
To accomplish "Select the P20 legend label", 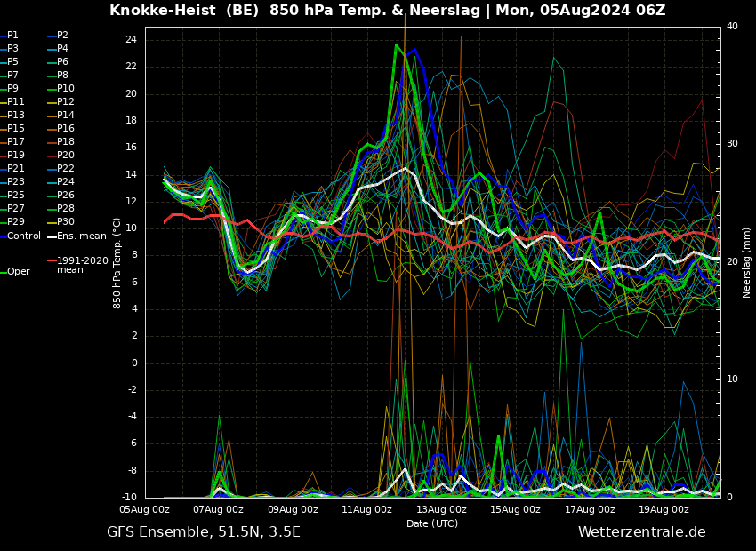I will pyautogui.click(x=65, y=156).
